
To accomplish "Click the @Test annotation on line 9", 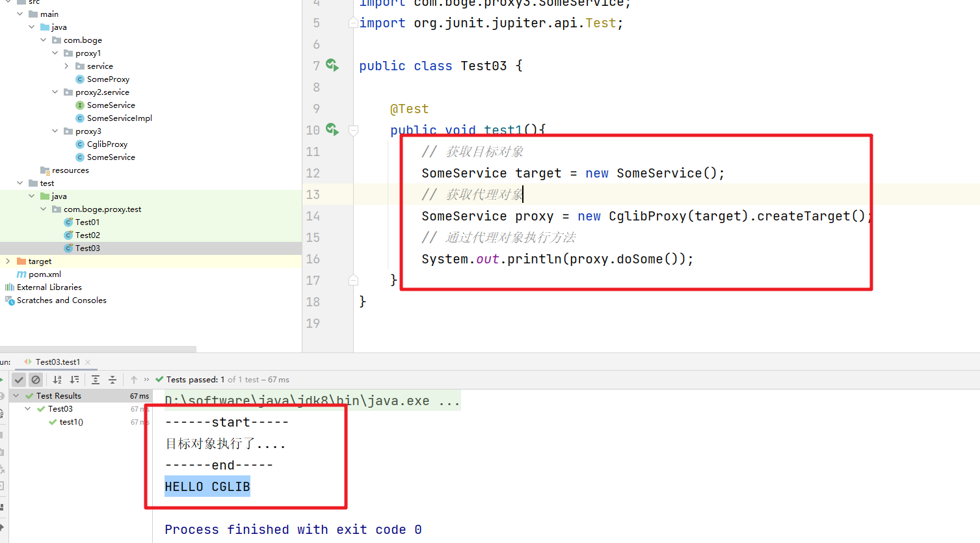I will click(x=409, y=109).
